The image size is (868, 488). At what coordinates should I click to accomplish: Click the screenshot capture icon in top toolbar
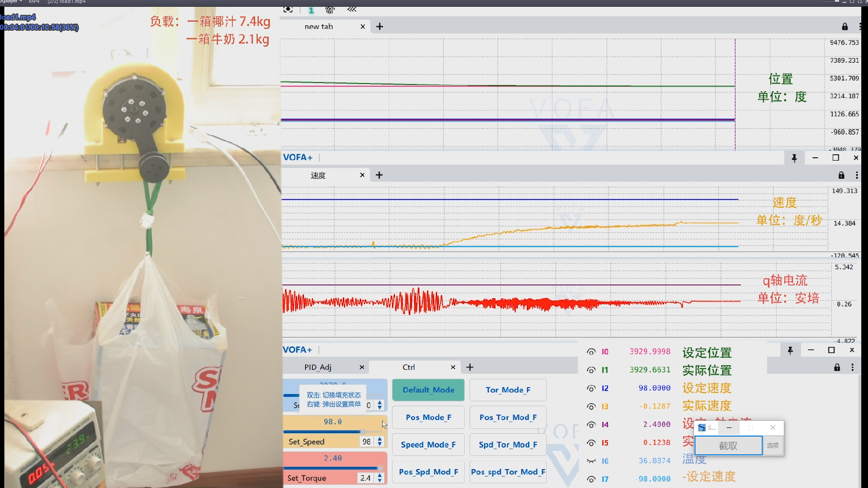[x=288, y=9]
